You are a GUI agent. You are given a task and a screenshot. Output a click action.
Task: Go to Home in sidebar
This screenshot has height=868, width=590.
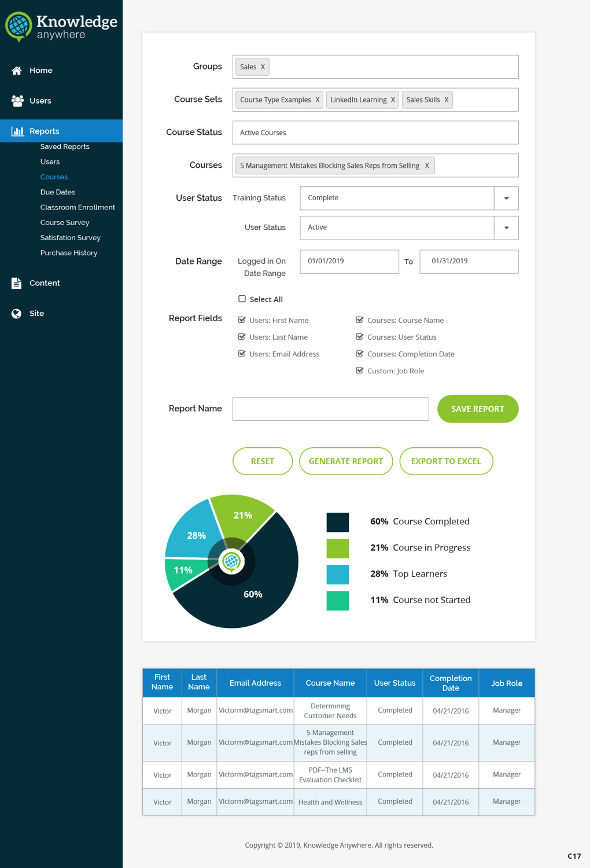[40, 71]
